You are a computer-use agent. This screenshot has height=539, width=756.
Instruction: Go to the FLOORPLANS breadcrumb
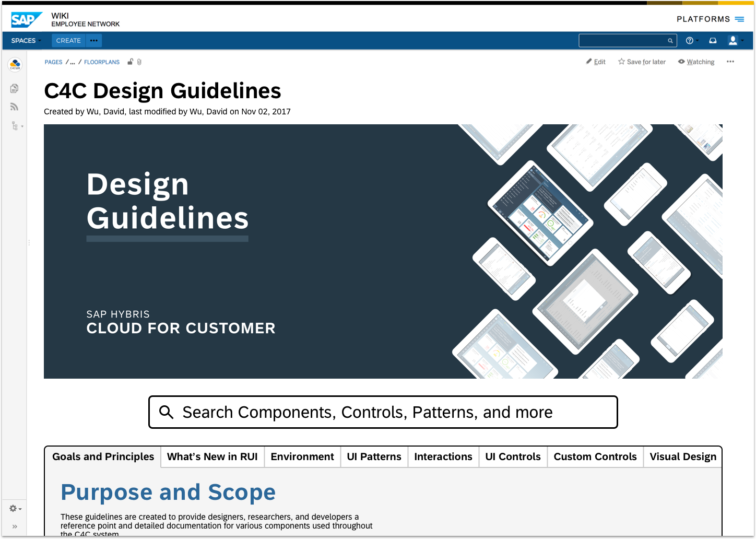(x=102, y=62)
